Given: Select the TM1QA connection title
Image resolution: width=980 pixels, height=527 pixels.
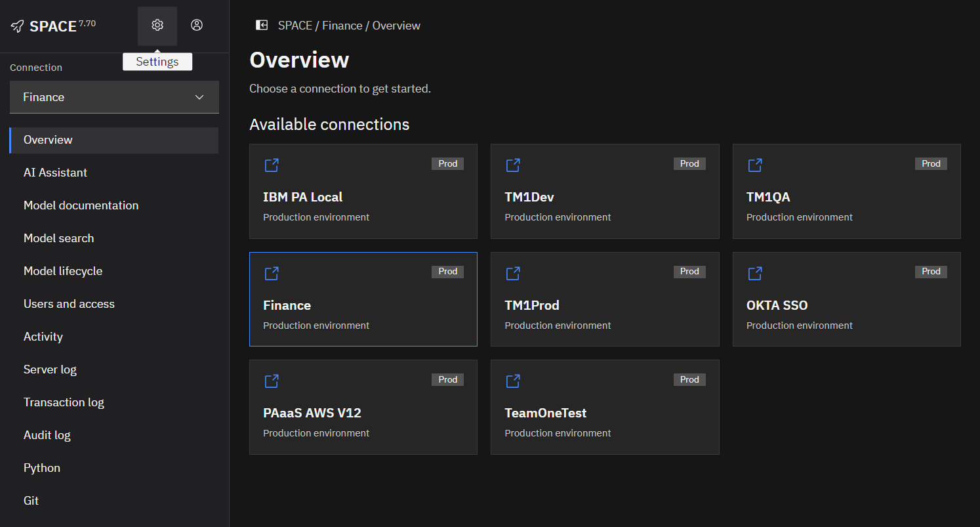Looking at the screenshot, I should [768, 197].
